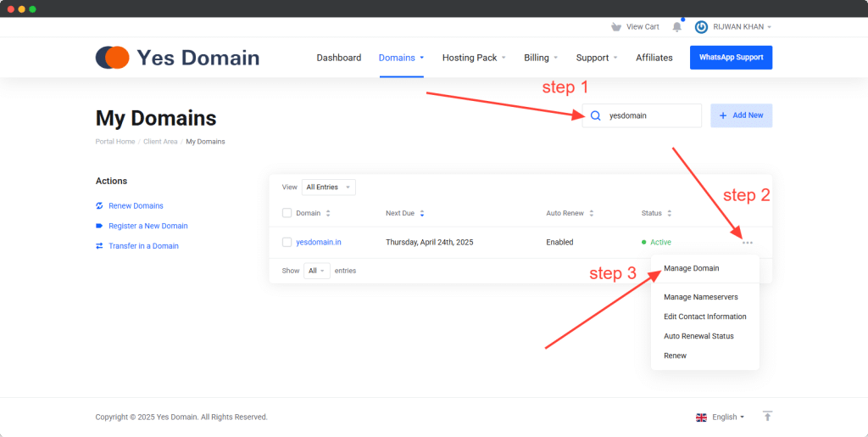The image size is (868, 437).
Task: Open the notifications bell
Action: [x=677, y=26]
